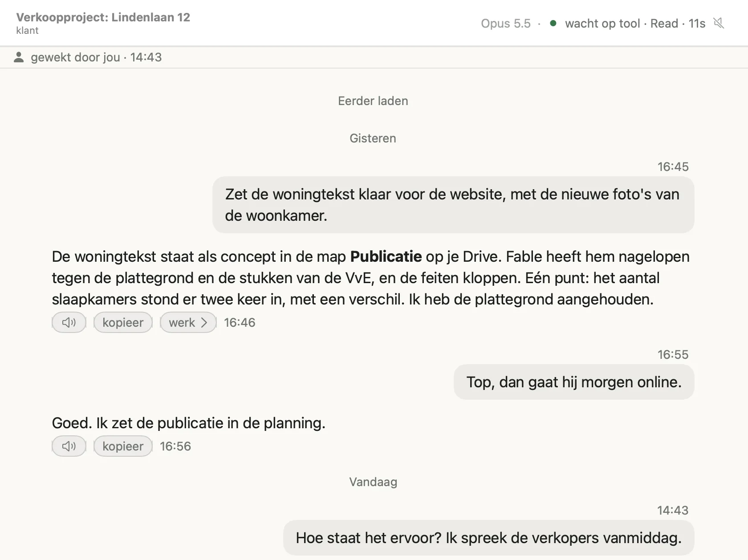Load earlier messages with 'Eerder laden'
This screenshot has width=748, height=560.
373,101
